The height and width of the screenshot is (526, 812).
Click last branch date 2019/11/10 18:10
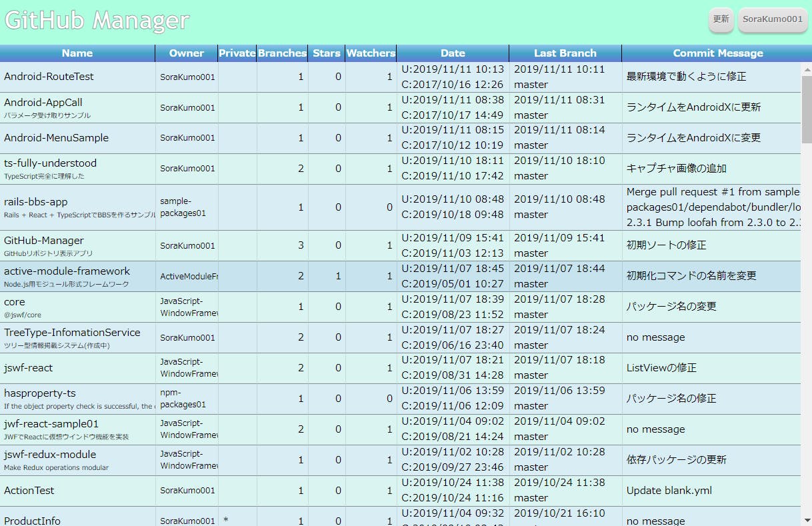559,161
